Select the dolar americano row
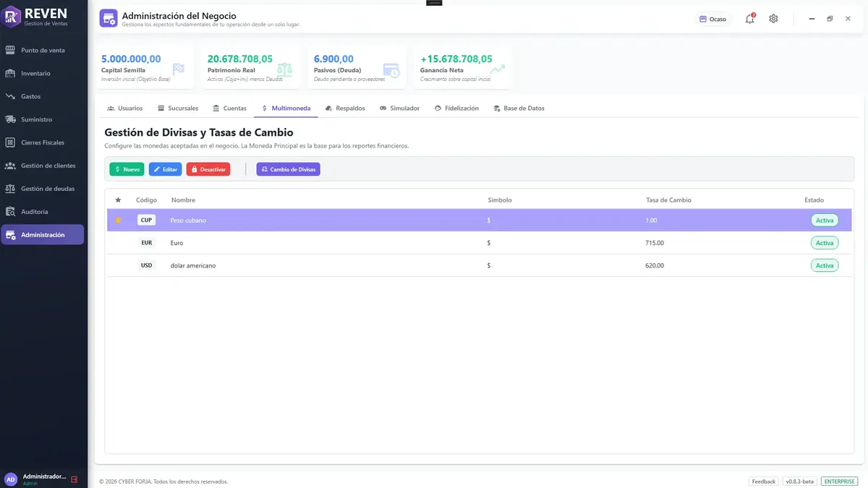The height and width of the screenshot is (488, 868). pos(480,265)
